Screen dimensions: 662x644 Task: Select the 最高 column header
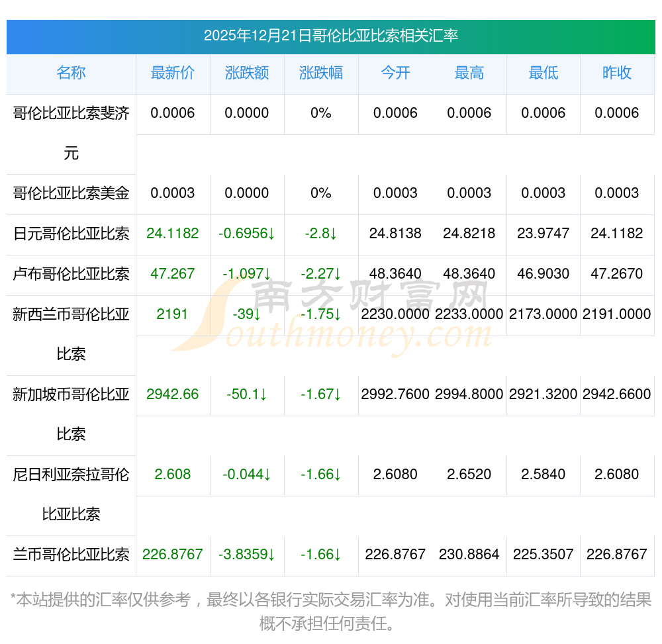pyautogui.click(x=469, y=73)
